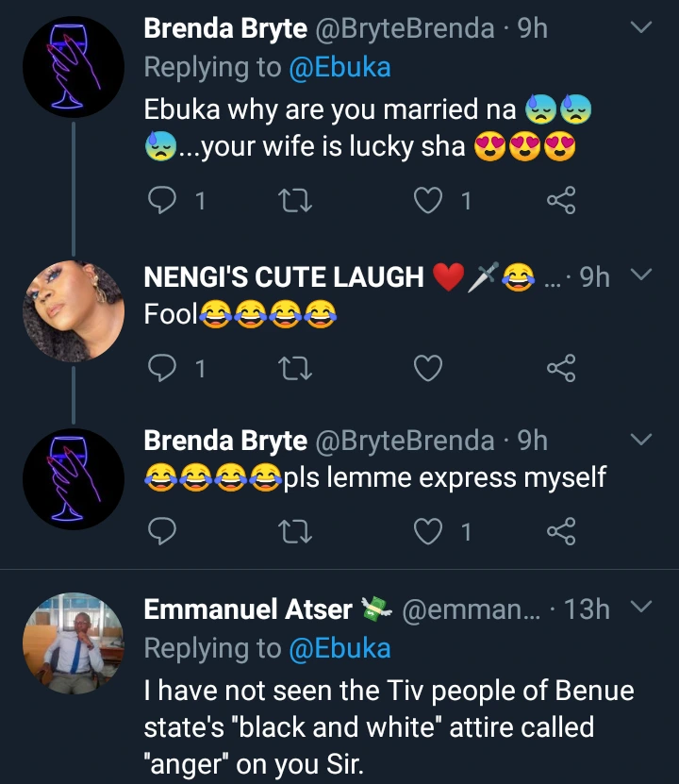Open @Ebuka link in Emmanuel Atser's reply
The height and width of the screenshot is (784, 679).
tap(338, 648)
